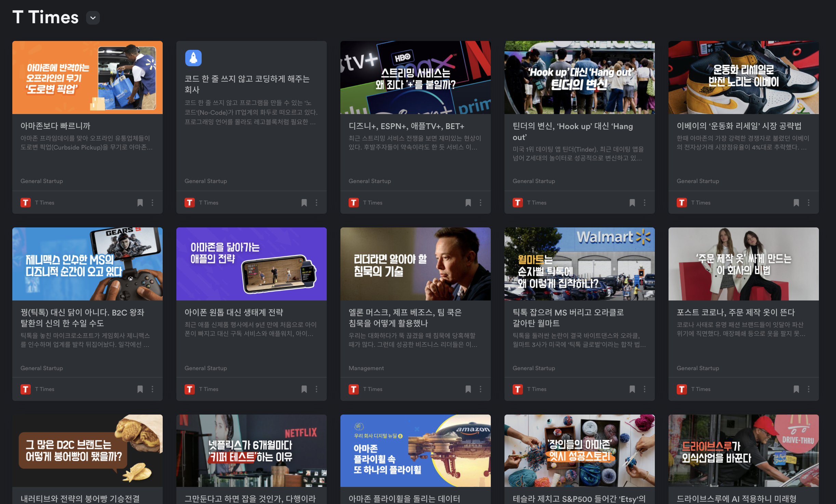
Task: Toggle bookmark on the no-code company article
Action: pos(304,203)
